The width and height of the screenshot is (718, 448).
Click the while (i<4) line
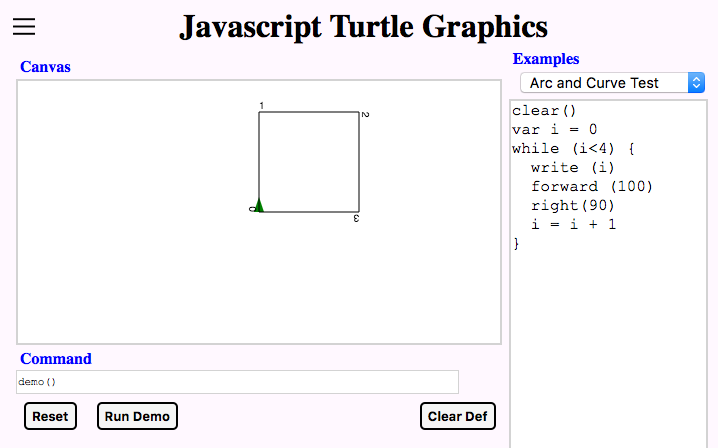[573, 148]
